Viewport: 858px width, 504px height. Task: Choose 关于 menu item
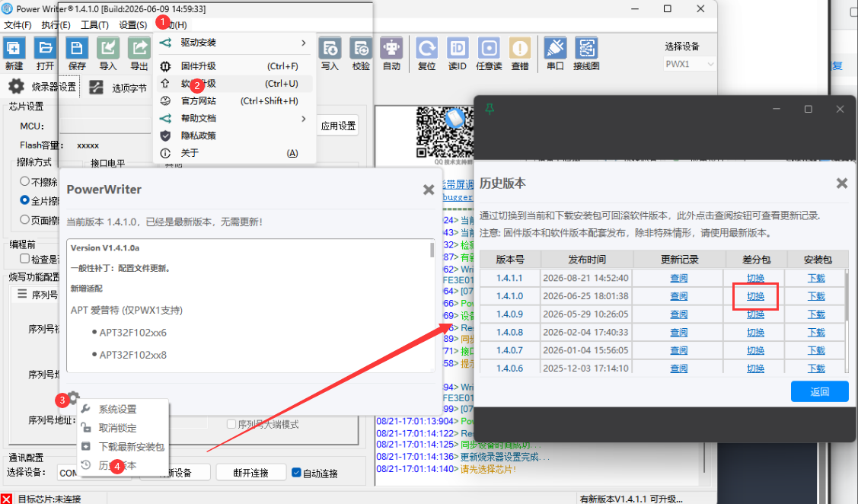(235, 153)
